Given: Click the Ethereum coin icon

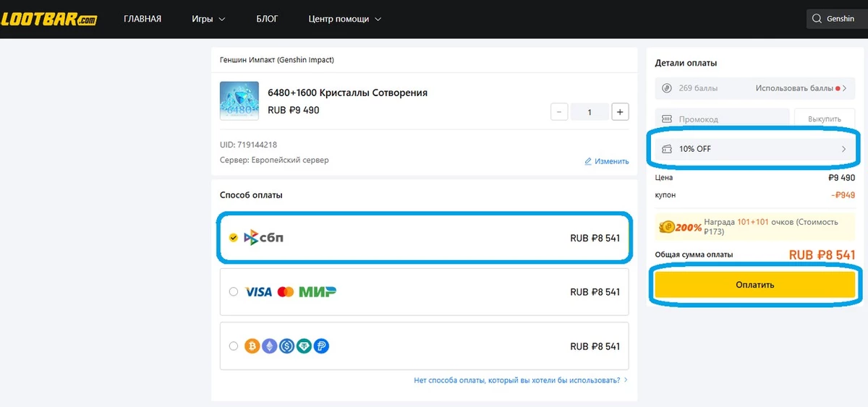Looking at the screenshot, I should tap(270, 346).
